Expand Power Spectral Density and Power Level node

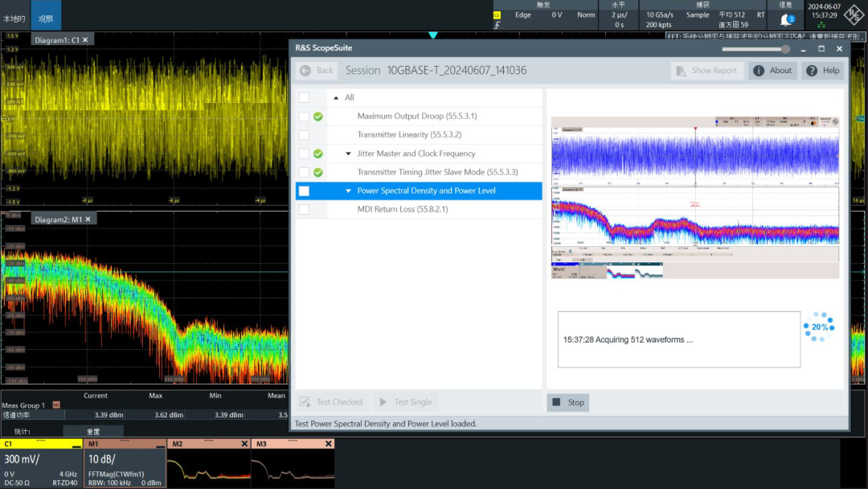348,191
